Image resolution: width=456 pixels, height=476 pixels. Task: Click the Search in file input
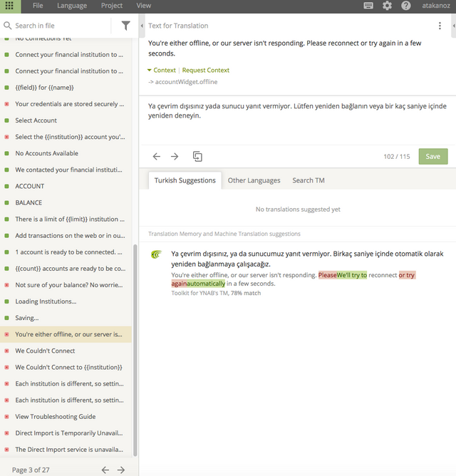tap(61, 26)
